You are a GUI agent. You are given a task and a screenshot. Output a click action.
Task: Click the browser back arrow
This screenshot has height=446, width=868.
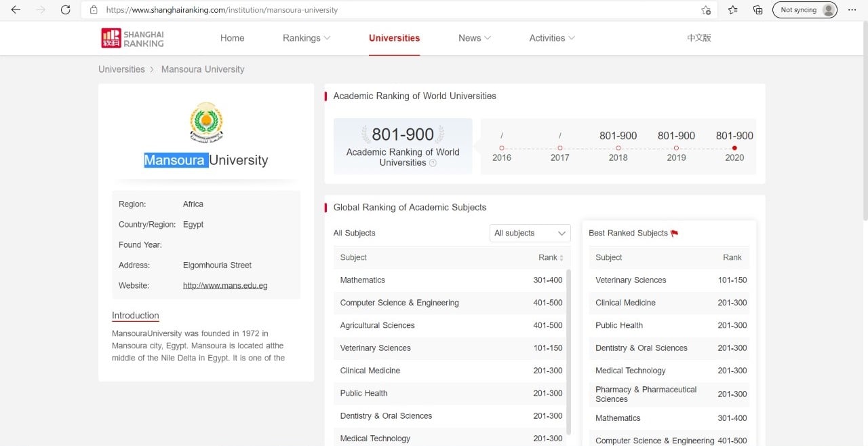coord(16,10)
